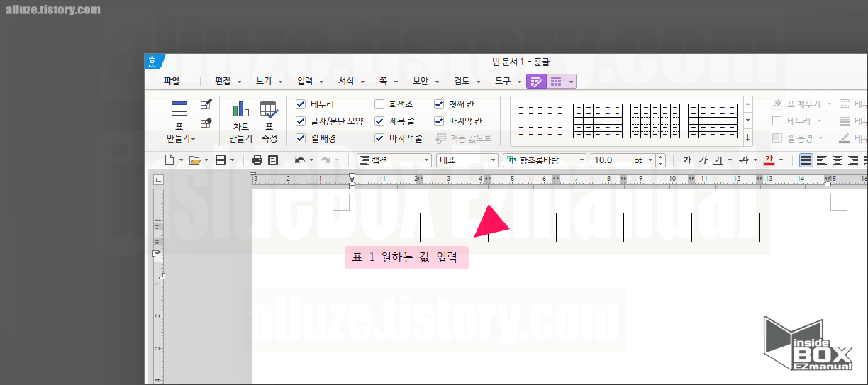The height and width of the screenshot is (385, 868).
Task: Uncheck the 제목 줄 checkbox
Action: pyautogui.click(x=379, y=121)
